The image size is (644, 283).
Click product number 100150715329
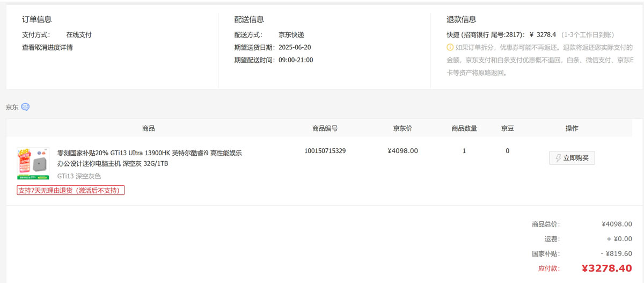[325, 151]
